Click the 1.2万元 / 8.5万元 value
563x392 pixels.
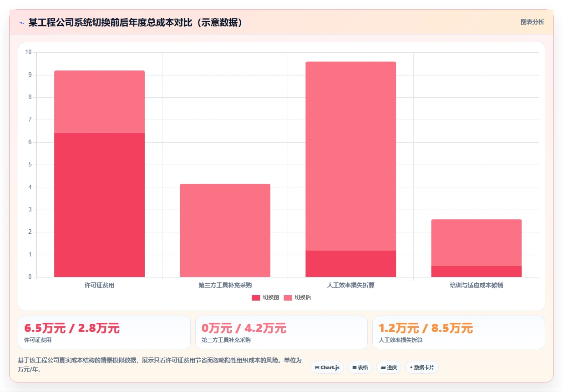[426, 328]
